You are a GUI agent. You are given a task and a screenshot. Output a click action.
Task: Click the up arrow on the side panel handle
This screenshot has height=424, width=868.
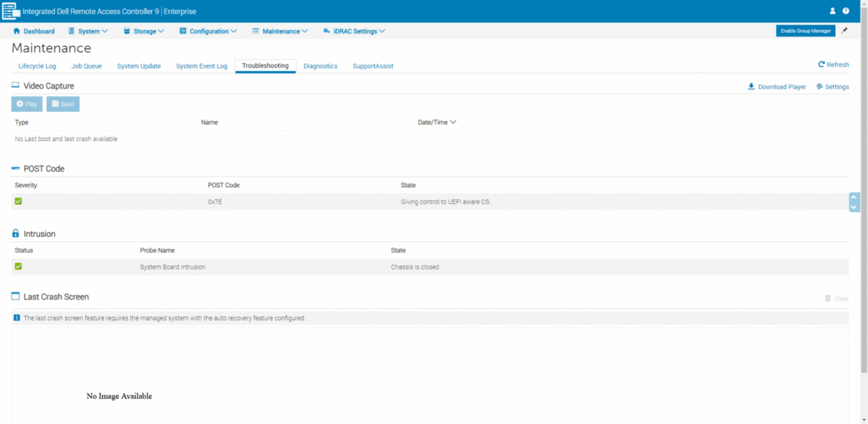(854, 198)
